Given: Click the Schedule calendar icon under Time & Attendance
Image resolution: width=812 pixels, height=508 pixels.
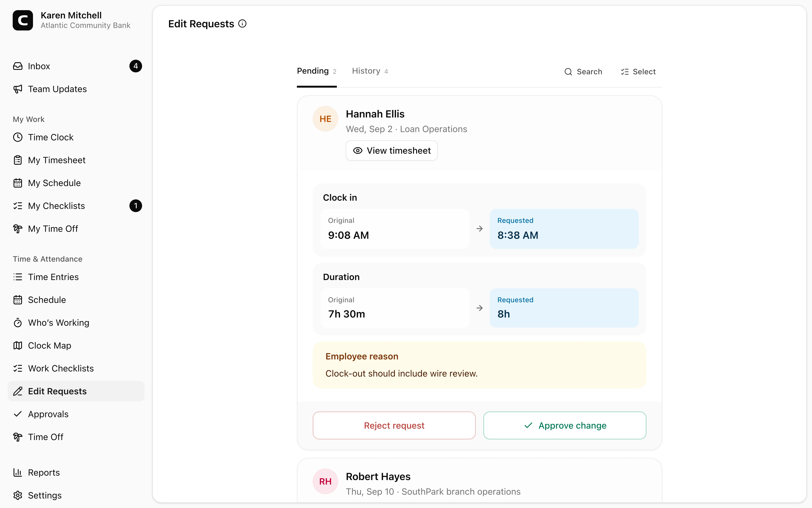Looking at the screenshot, I should point(18,300).
